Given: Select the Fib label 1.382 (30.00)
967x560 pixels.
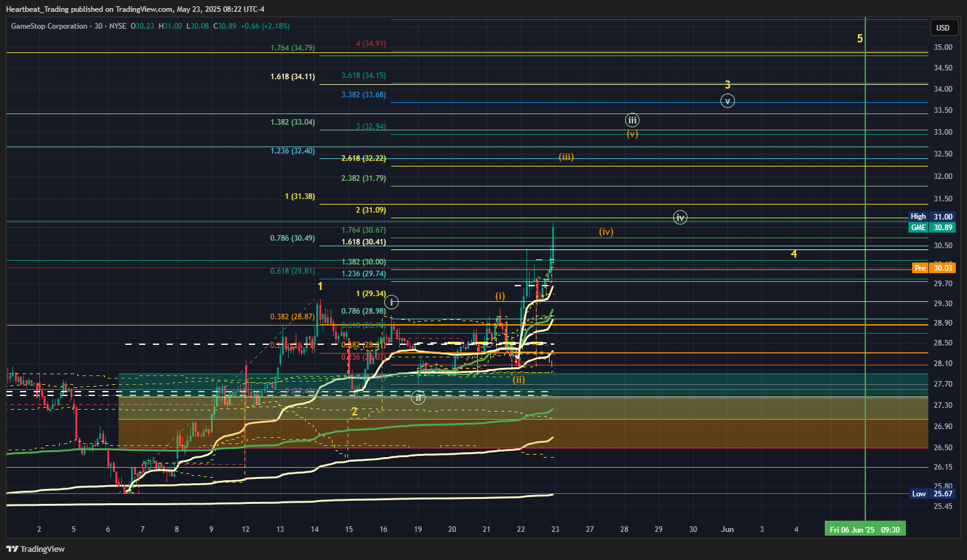Looking at the screenshot, I should [364, 262].
